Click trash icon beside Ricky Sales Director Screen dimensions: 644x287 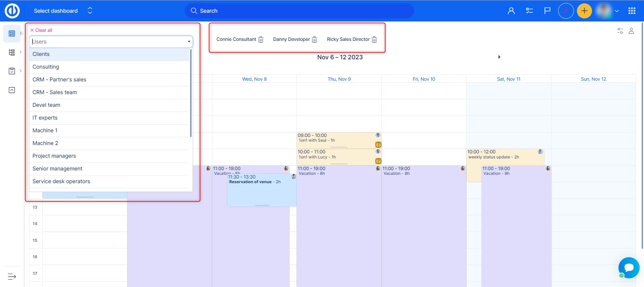point(374,40)
